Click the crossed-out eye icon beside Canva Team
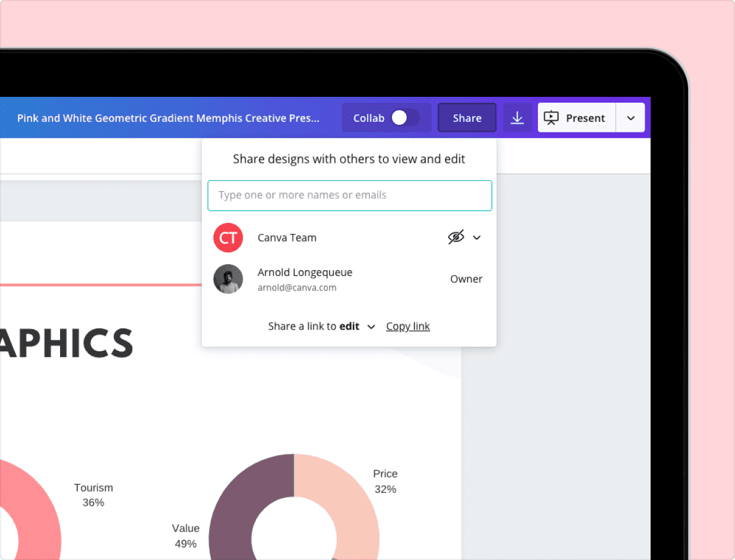Screen dimensions: 735x560 click(457, 237)
